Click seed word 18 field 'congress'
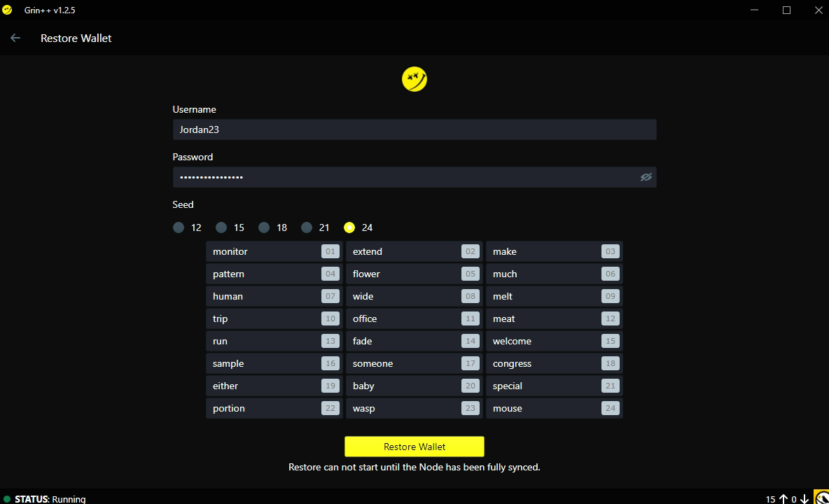Image resolution: width=829 pixels, height=504 pixels. tap(554, 363)
